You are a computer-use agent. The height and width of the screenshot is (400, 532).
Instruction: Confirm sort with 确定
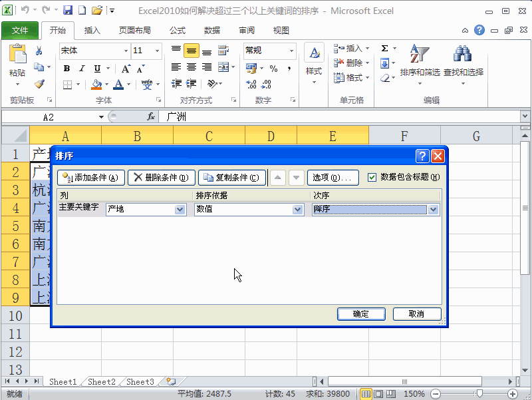(361, 313)
